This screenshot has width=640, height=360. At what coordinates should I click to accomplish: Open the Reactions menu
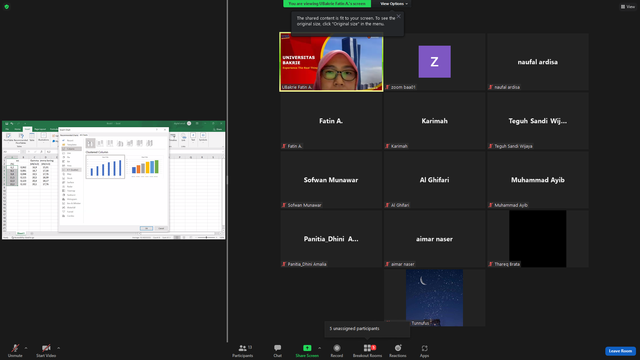[x=398, y=350]
